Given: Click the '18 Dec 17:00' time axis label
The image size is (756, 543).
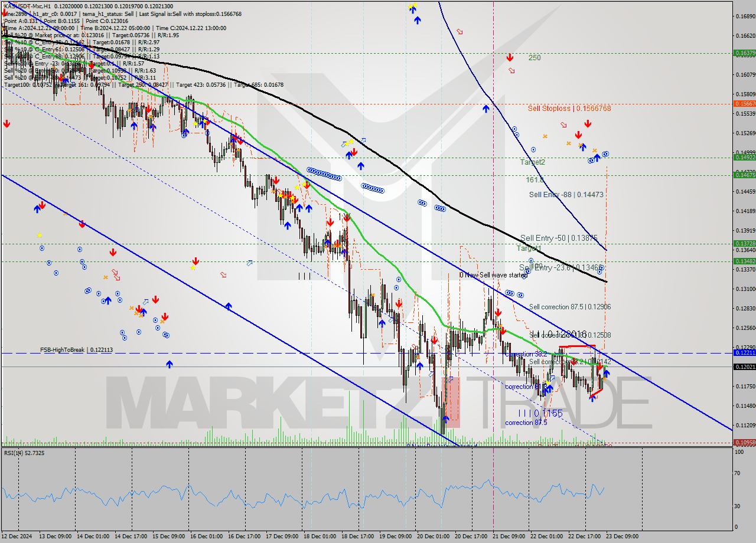Looking at the screenshot, I should click(359, 536).
